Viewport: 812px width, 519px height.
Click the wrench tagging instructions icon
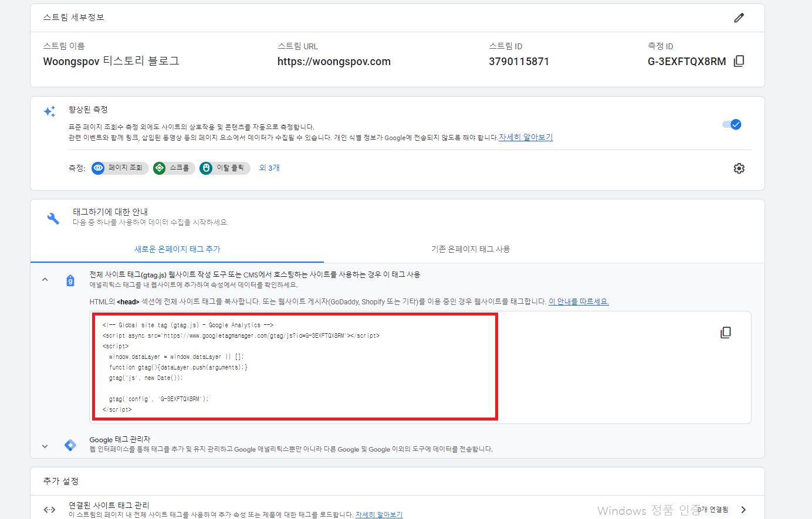point(53,218)
